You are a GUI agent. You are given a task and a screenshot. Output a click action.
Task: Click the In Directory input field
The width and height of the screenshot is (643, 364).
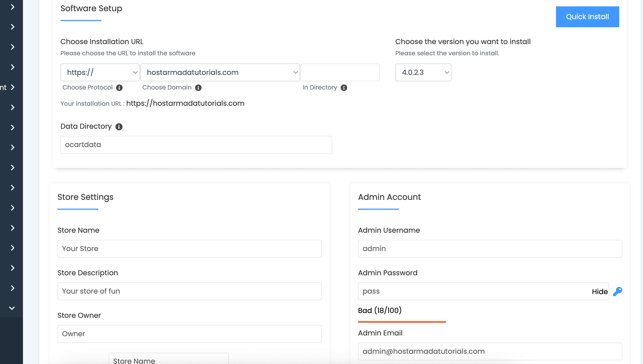(340, 72)
